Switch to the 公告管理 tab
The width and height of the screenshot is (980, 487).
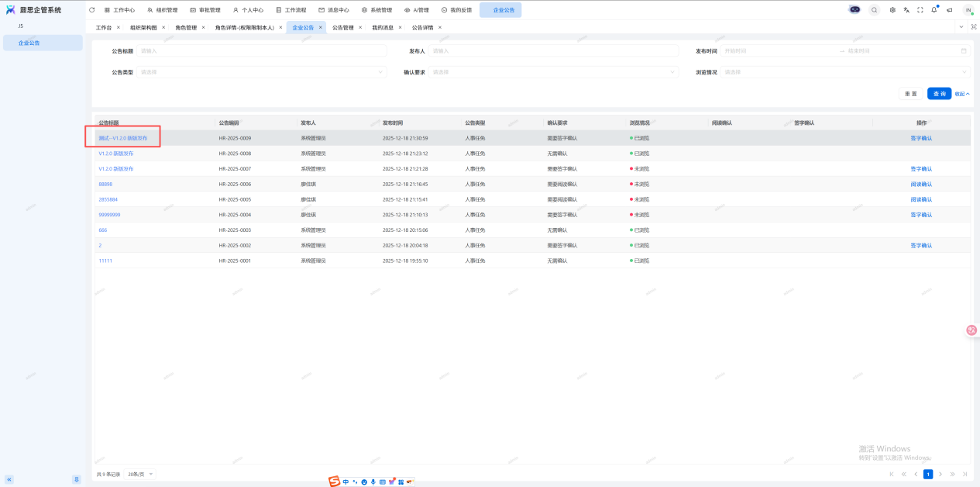click(x=342, y=27)
